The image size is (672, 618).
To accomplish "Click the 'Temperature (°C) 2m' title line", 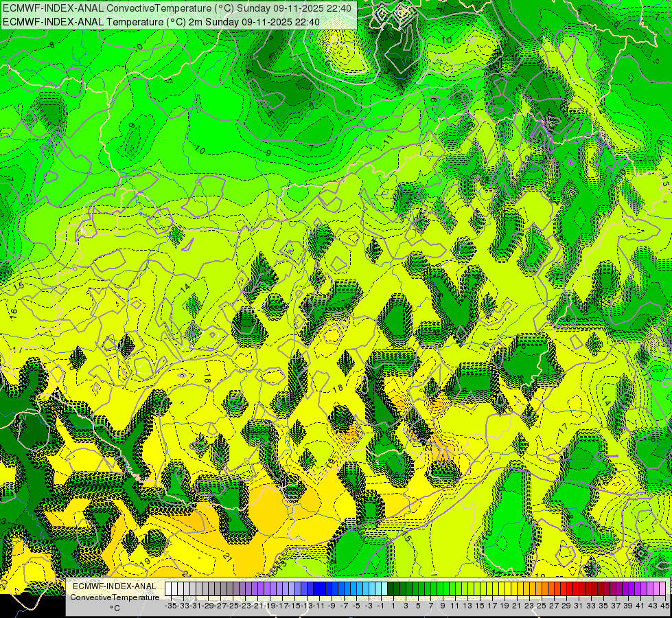I will (161, 22).
